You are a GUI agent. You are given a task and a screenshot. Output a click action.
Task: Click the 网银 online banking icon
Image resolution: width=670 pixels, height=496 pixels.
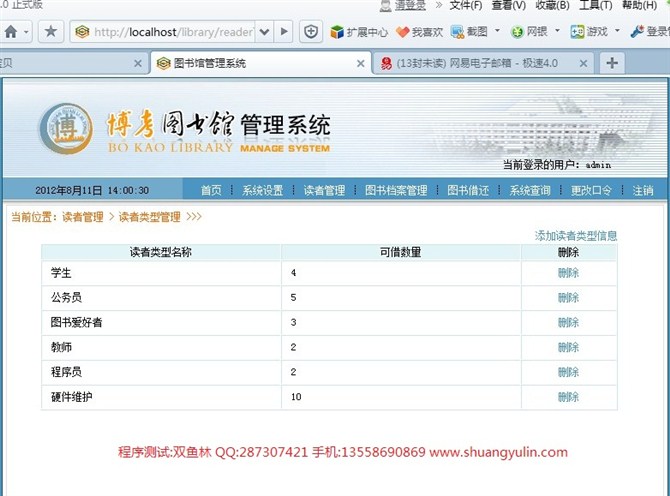(x=531, y=32)
